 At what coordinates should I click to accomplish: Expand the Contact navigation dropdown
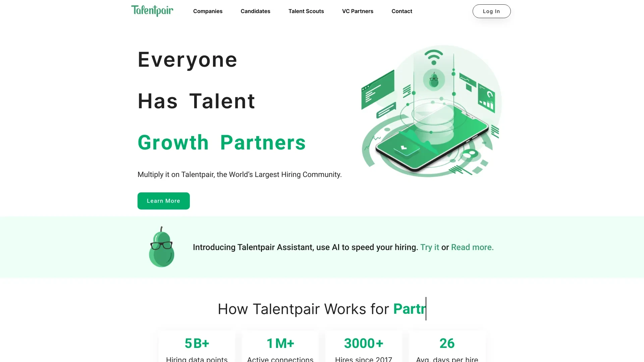click(x=401, y=11)
